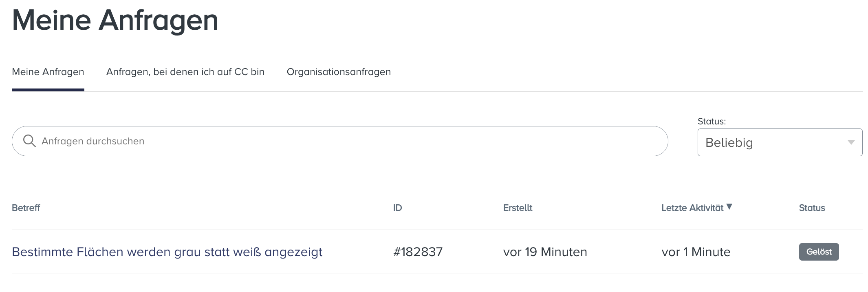The image size is (868, 292).
Task: Click the Status column header
Action: [x=812, y=208]
